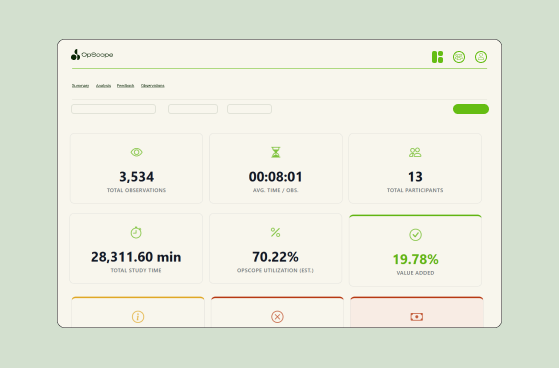The width and height of the screenshot is (559, 368).
Task: Click the 00:08:01 average time value
Action: [276, 177]
